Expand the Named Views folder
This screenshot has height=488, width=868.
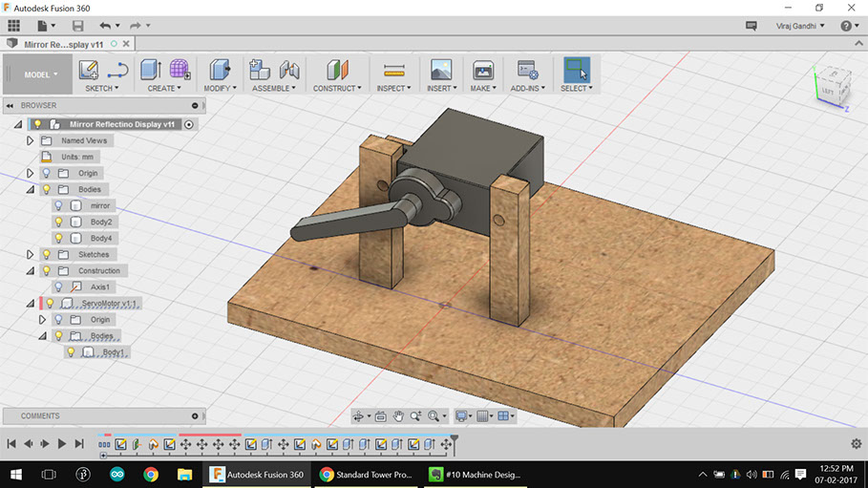30,140
